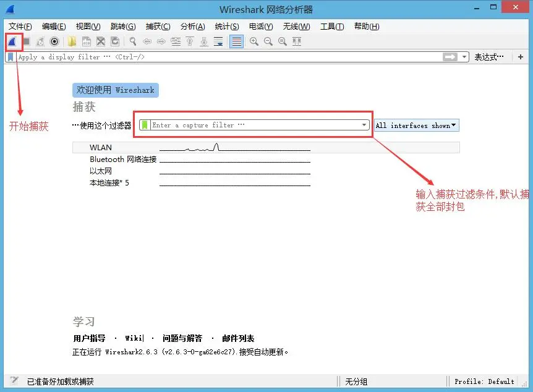Expand the display filter history dropdown

pyautogui.click(x=464, y=57)
